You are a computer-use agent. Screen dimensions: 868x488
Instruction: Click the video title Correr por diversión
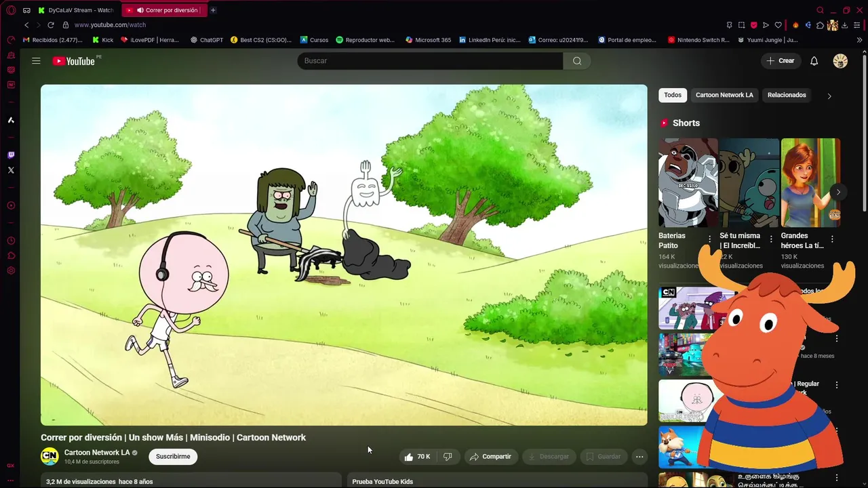pyautogui.click(x=173, y=438)
